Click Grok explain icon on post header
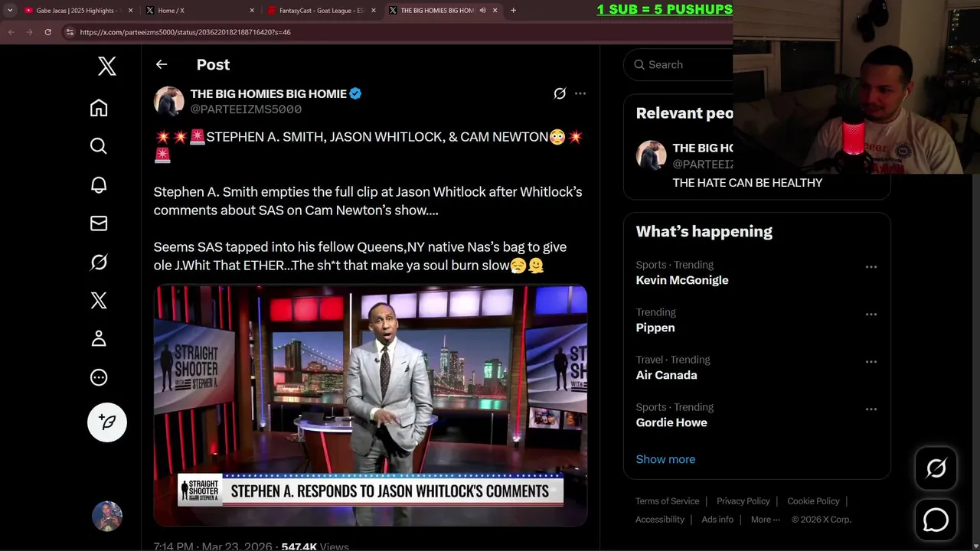This screenshot has width=980, height=551. (x=560, y=93)
